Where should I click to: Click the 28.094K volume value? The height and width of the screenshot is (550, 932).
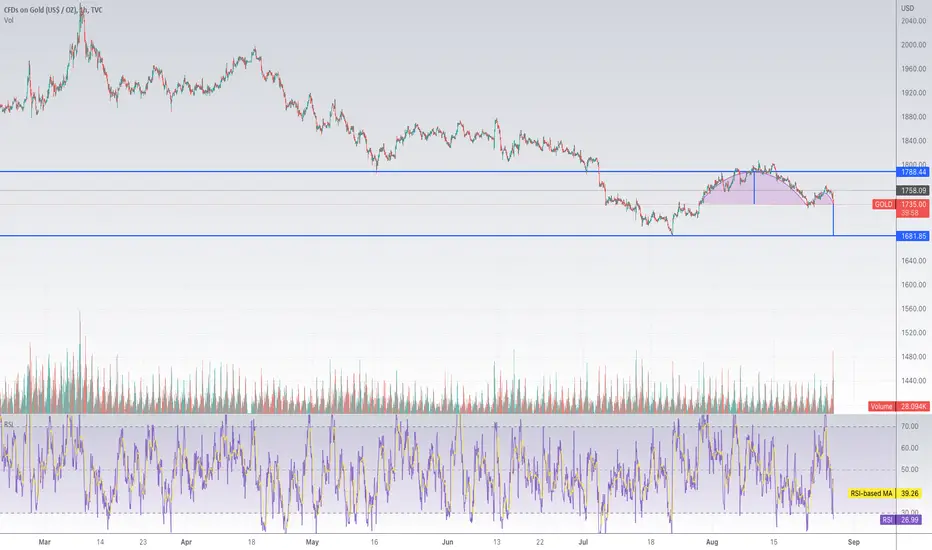(x=914, y=407)
